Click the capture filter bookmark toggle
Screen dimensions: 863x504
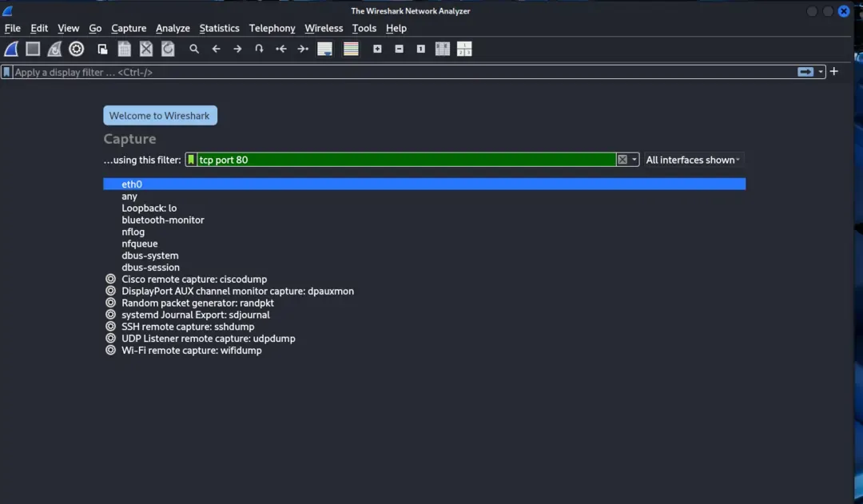(190, 159)
